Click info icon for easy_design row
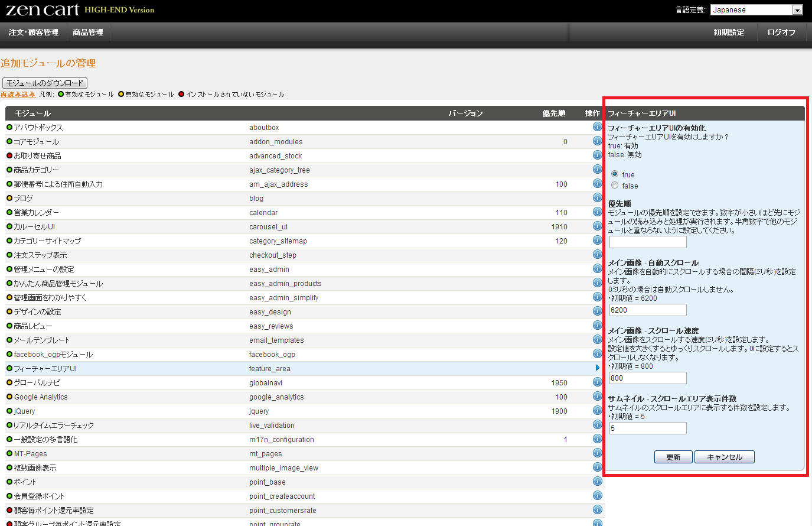Screen dimensions: 812x526 (597, 311)
